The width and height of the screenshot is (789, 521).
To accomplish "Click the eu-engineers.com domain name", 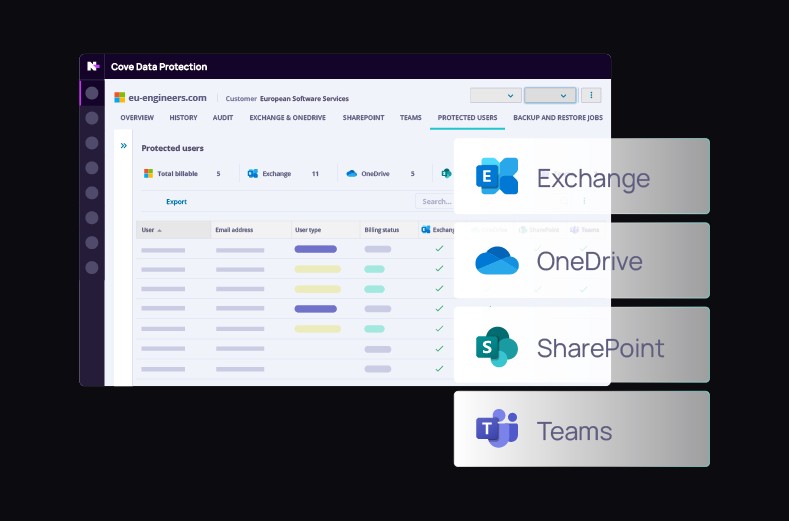I will click(x=168, y=98).
